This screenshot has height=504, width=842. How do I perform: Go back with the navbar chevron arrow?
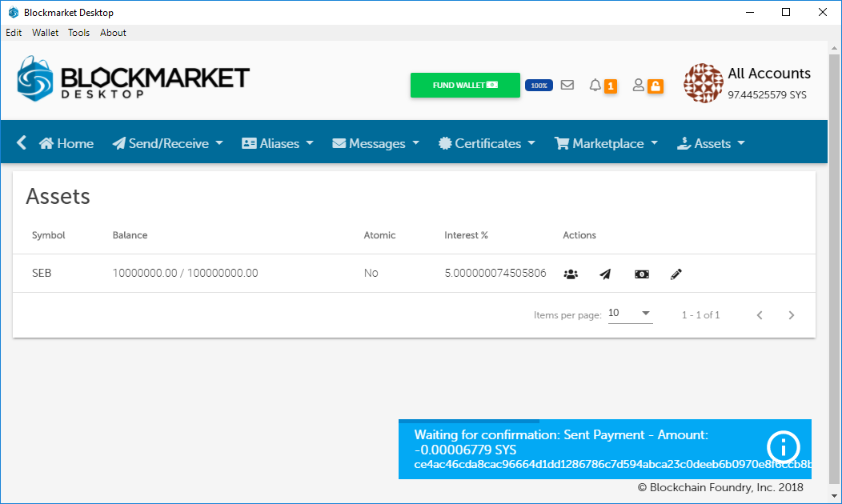click(x=22, y=142)
